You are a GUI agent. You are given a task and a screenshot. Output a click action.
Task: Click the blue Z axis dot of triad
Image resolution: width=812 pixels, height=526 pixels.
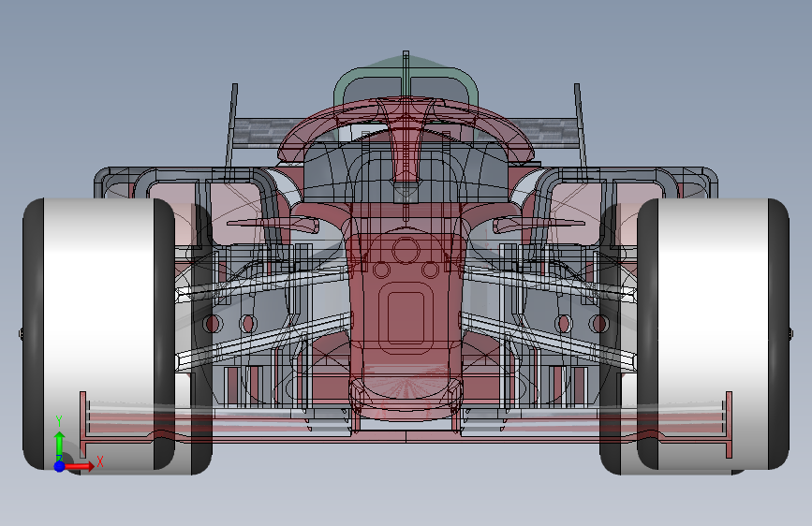60,466
